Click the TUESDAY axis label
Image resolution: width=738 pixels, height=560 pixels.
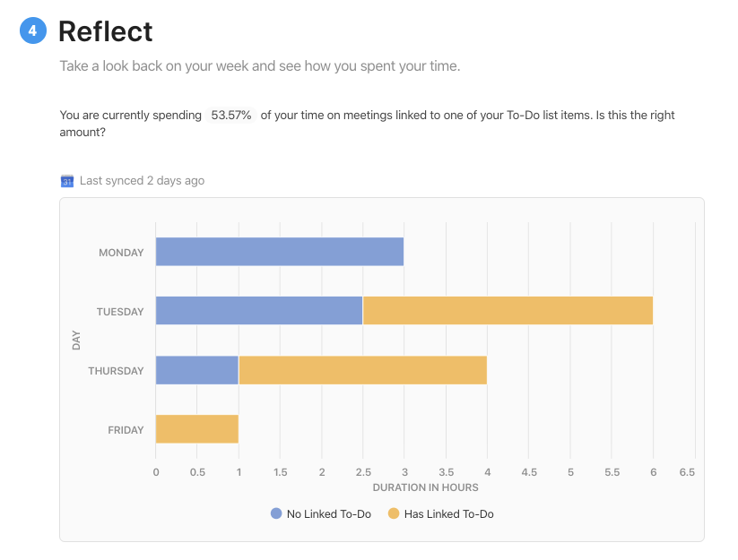[120, 312]
